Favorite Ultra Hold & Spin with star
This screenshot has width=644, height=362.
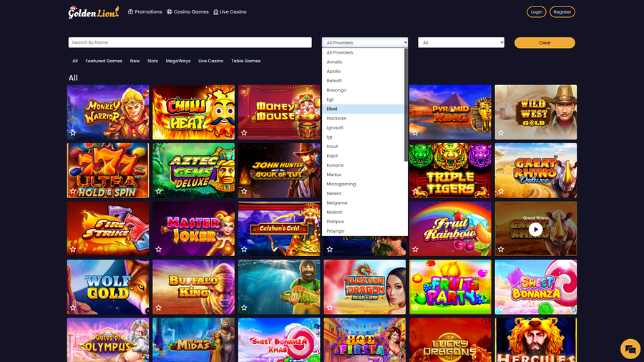tap(73, 191)
